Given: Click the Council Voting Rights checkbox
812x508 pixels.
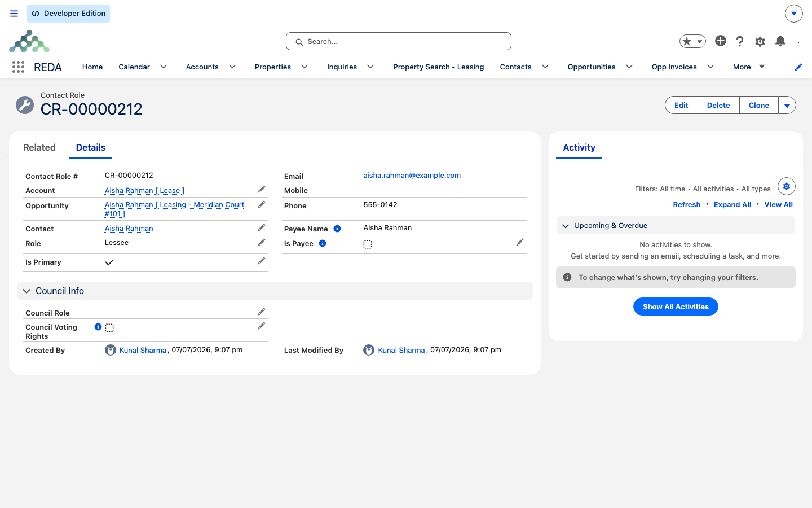Looking at the screenshot, I should tap(109, 328).
